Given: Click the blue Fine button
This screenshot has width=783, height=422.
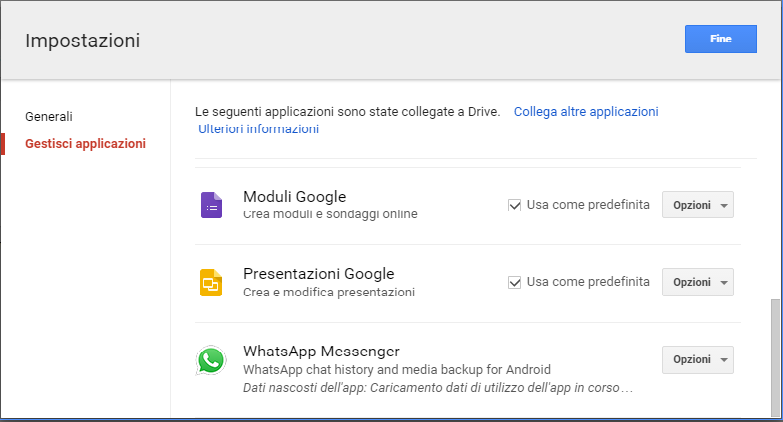Looking at the screenshot, I should pos(721,39).
